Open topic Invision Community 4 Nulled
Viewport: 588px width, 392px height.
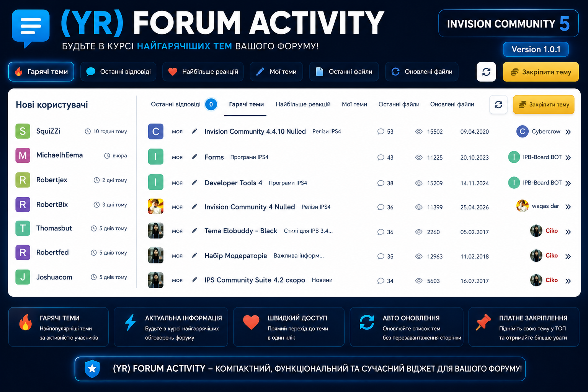pos(250,207)
